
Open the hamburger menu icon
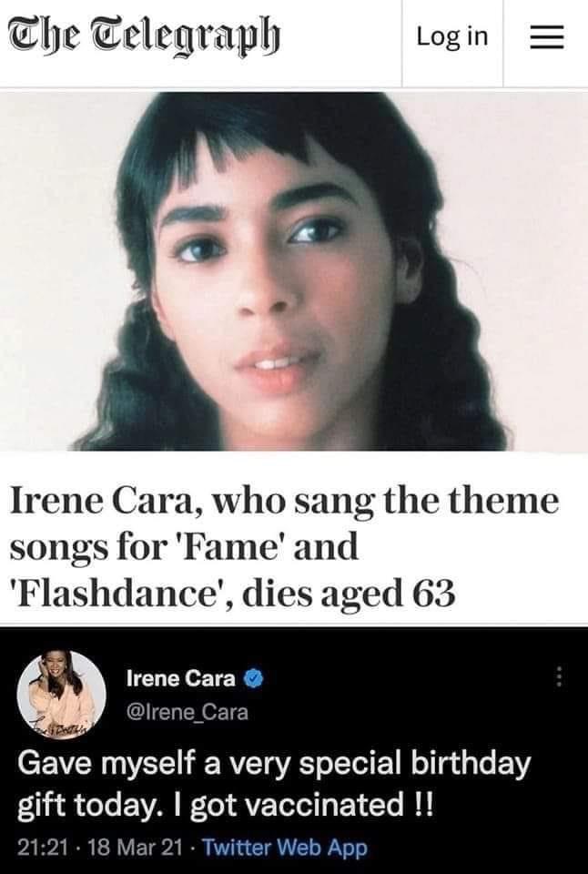pyautogui.click(x=543, y=36)
